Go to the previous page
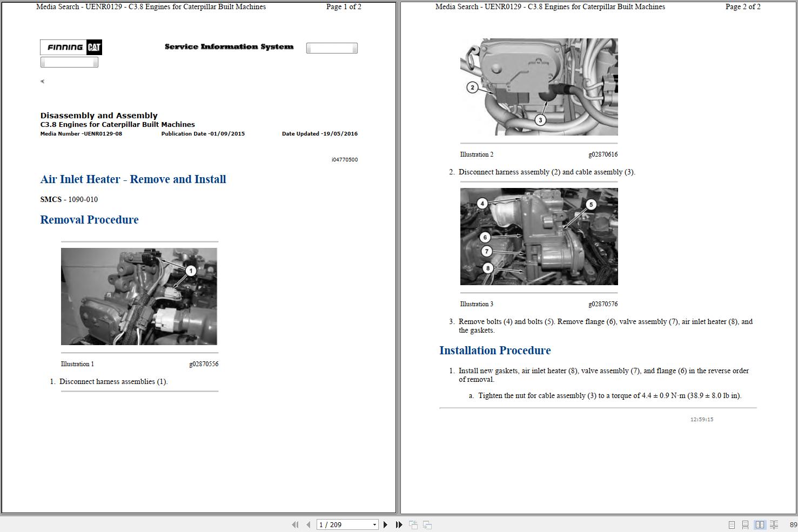This screenshot has height=532, width=798. click(308, 524)
